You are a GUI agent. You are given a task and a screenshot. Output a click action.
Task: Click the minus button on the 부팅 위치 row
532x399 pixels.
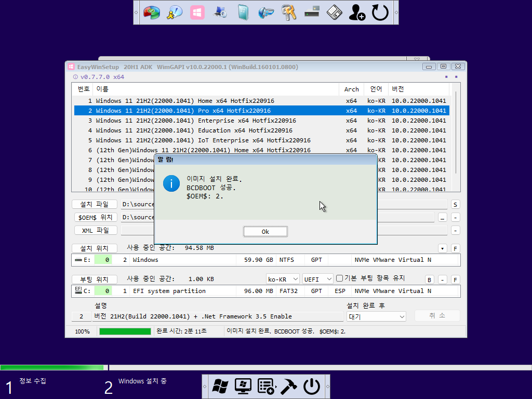(443, 280)
